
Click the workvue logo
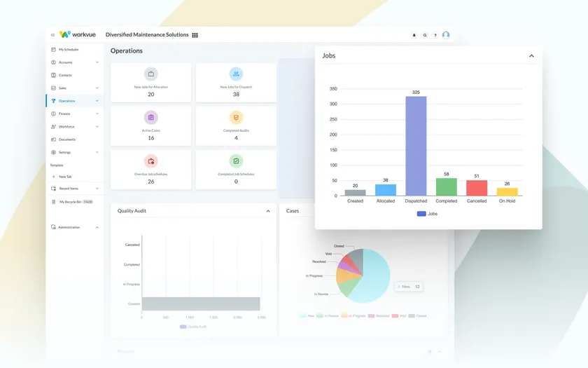(x=78, y=34)
